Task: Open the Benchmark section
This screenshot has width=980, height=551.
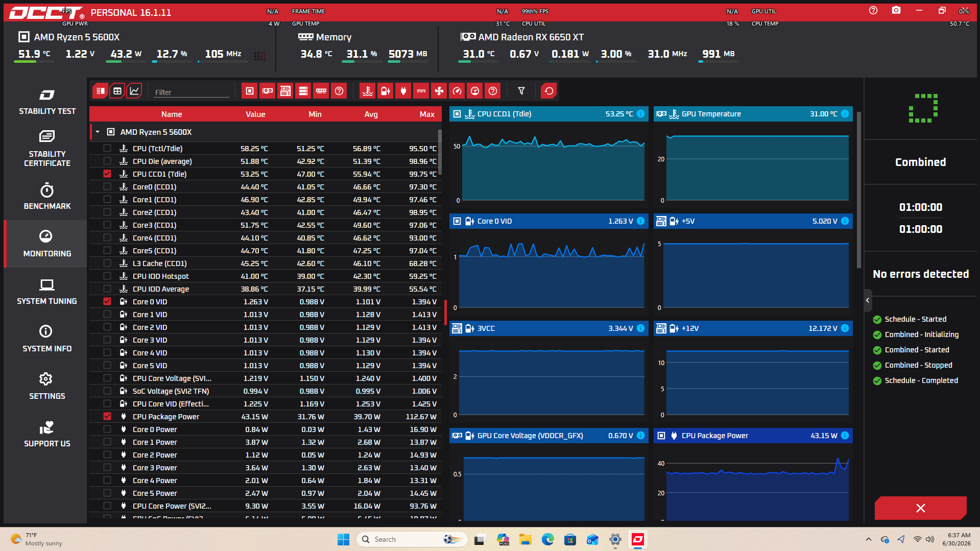Action: 47,197
